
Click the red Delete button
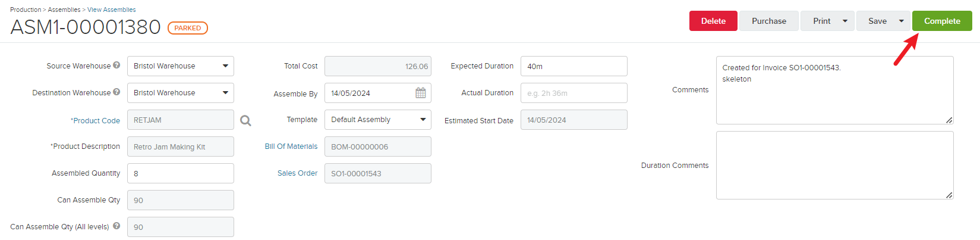(713, 21)
